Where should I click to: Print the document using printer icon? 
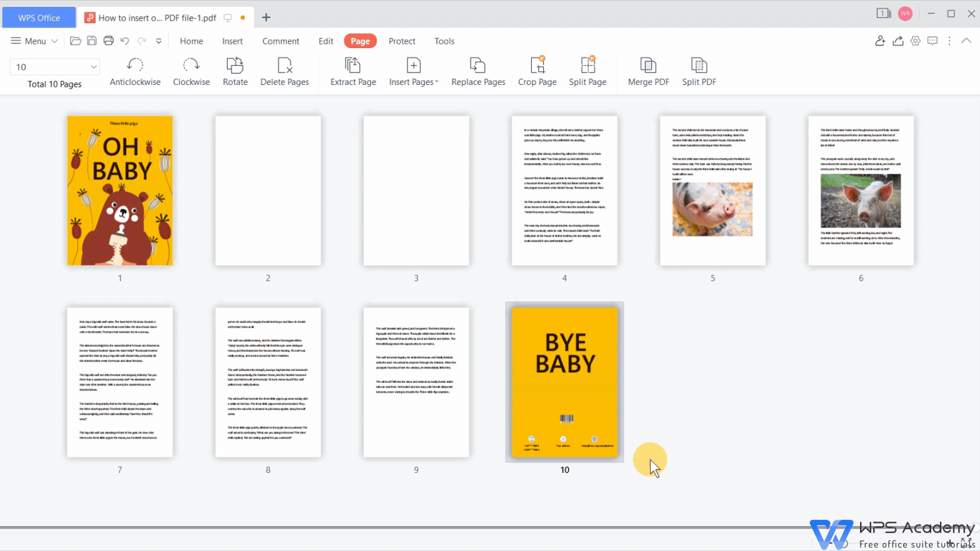tap(108, 41)
